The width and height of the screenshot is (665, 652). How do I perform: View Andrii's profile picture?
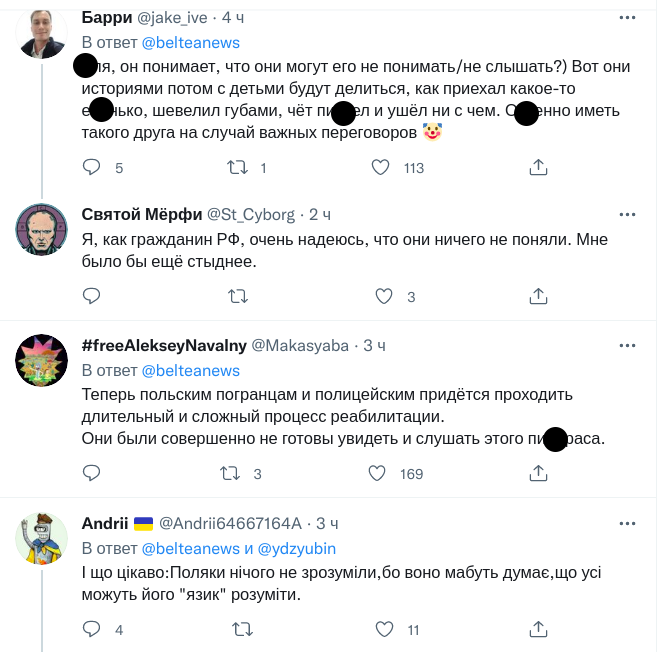click(41, 537)
